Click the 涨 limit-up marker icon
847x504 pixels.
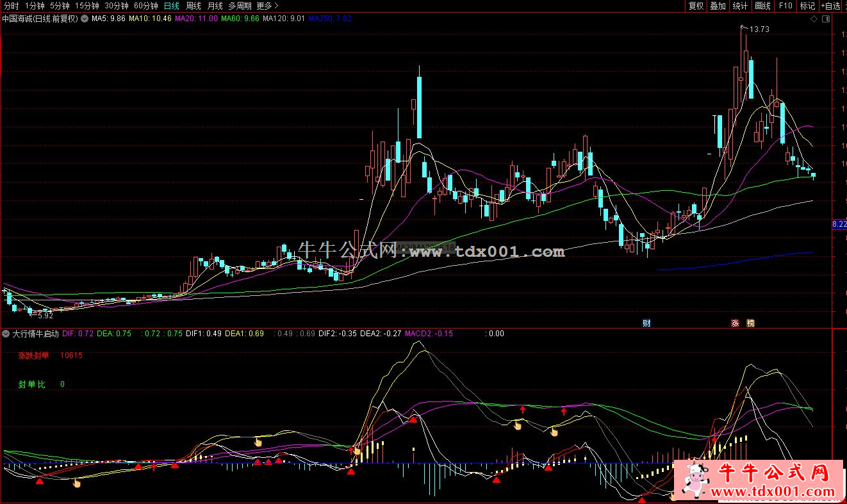735,323
